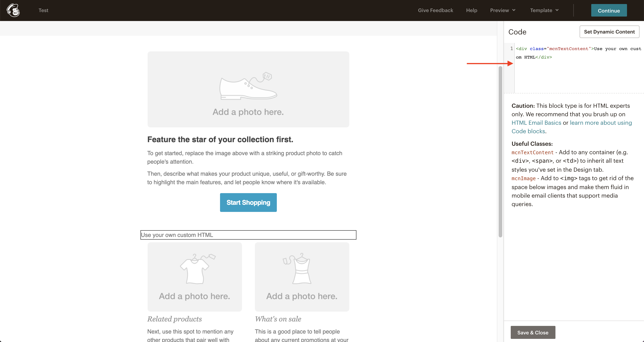The width and height of the screenshot is (644, 342).
Task: Click the shoe photo placeholder icon
Action: point(248,86)
